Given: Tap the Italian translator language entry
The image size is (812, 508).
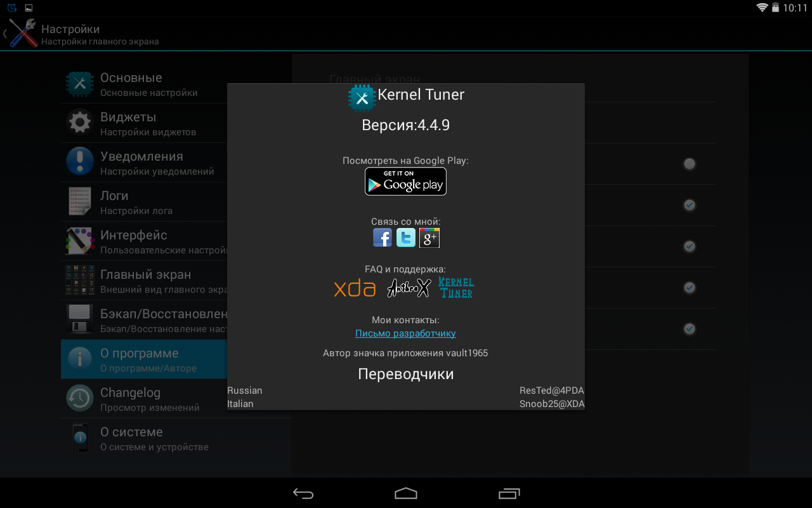Looking at the screenshot, I should pos(240,404).
